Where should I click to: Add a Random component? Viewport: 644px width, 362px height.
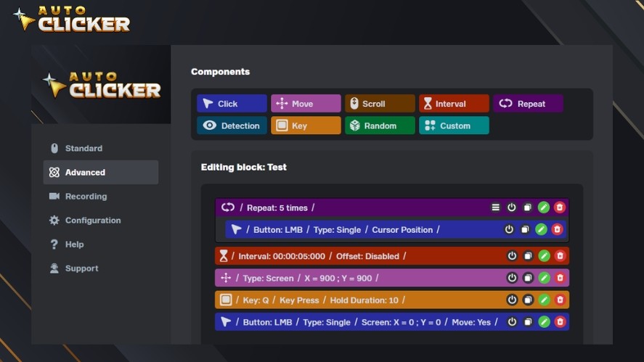[x=380, y=126]
